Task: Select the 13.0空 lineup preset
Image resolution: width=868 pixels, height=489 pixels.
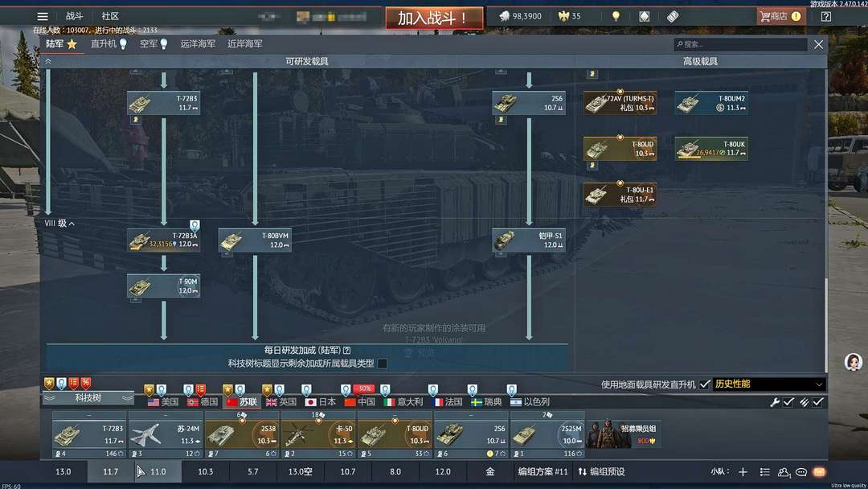Action: 300,472
